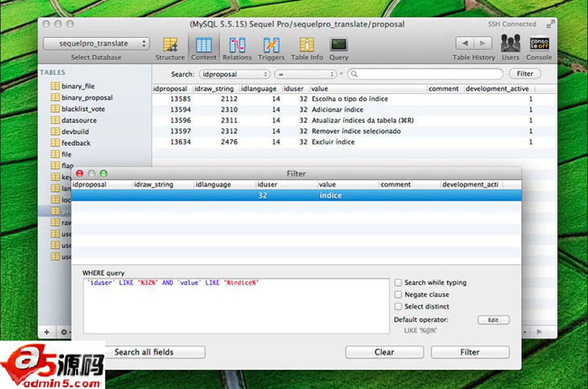This screenshot has height=389, width=588.
Task: Open the gear action menu
Action: click(x=63, y=332)
